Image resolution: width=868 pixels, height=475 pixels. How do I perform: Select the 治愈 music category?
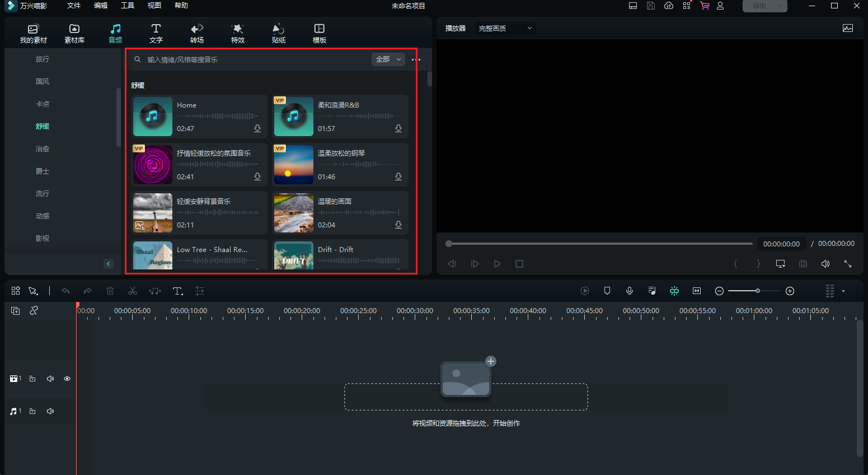click(43, 149)
